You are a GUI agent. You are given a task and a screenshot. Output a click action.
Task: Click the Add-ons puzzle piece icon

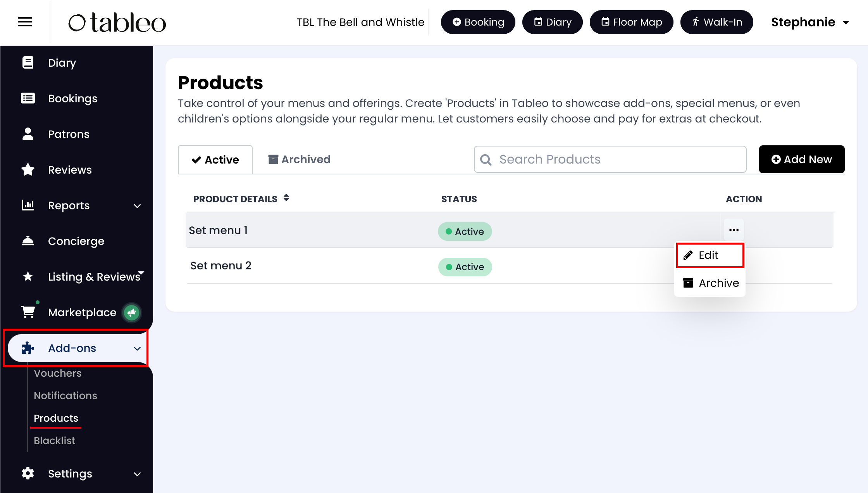point(28,348)
